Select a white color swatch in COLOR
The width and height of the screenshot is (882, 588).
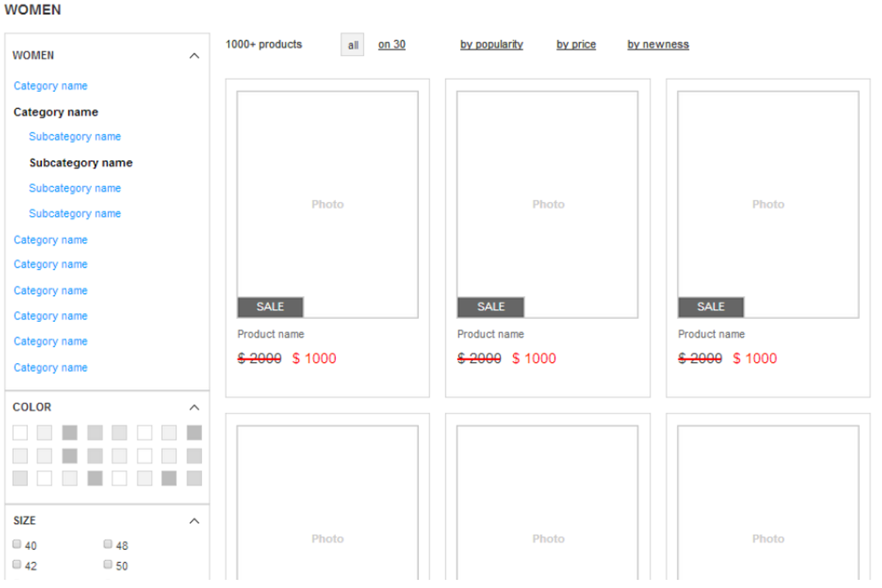tap(144, 432)
